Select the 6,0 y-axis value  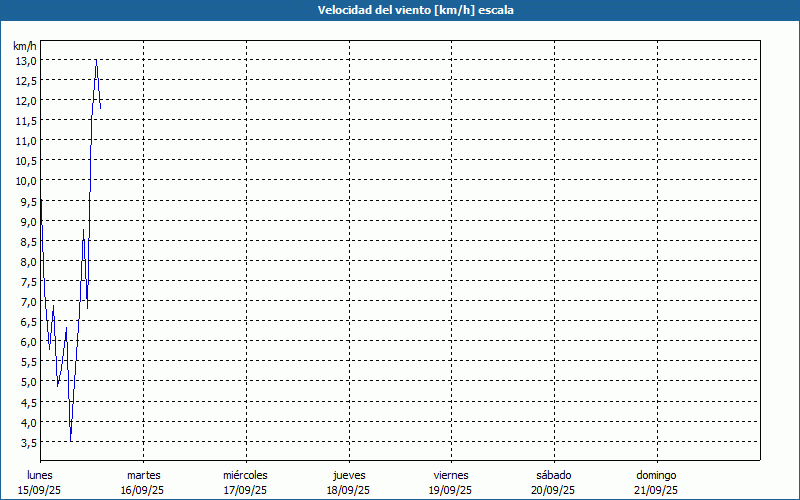pyautogui.click(x=29, y=342)
